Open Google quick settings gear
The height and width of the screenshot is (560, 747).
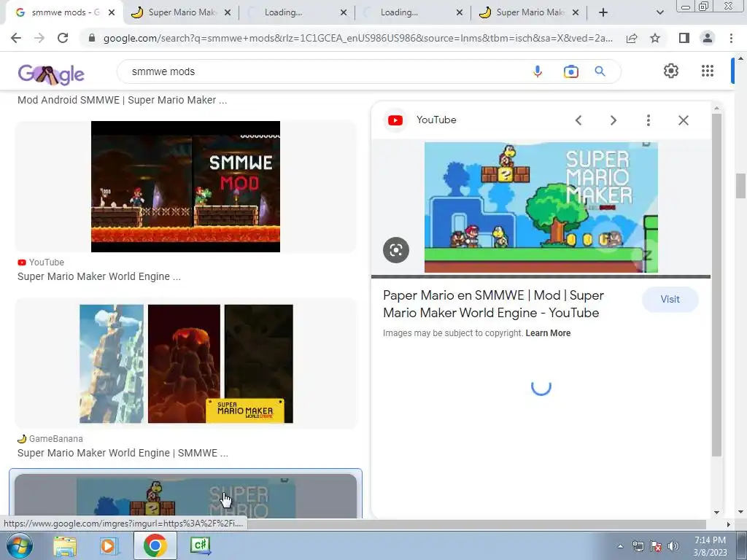tap(671, 71)
